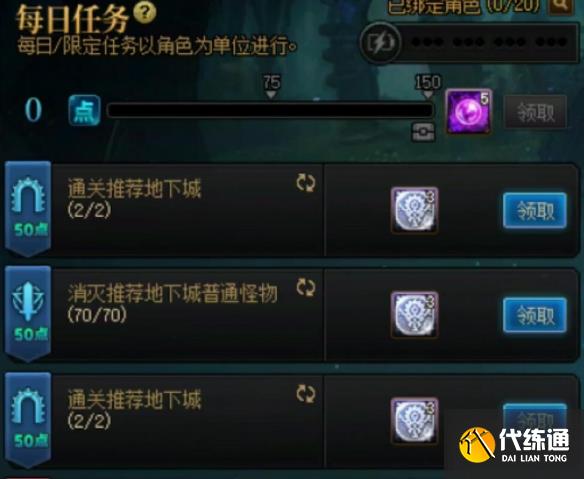
Task: Click the silver gear reward of the monster task
Action: [x=415, y=315]
